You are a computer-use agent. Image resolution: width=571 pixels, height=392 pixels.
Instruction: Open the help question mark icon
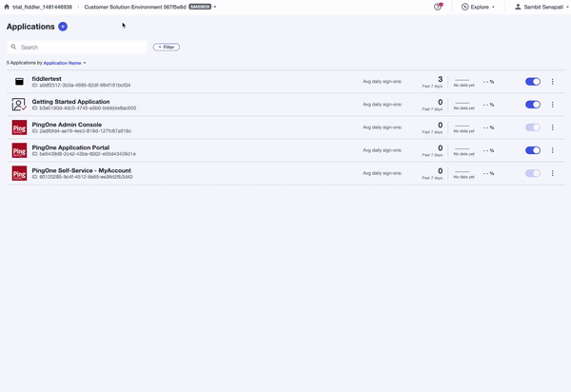[438, 7]
